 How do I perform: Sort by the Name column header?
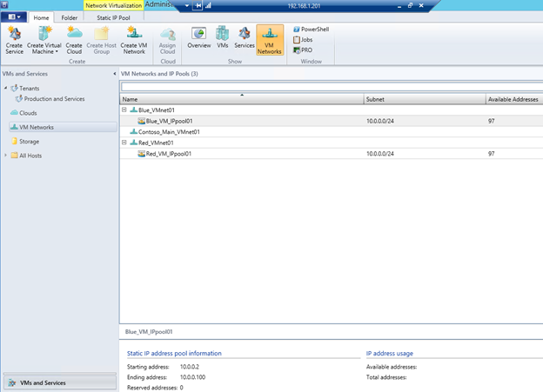pos(242,99)
